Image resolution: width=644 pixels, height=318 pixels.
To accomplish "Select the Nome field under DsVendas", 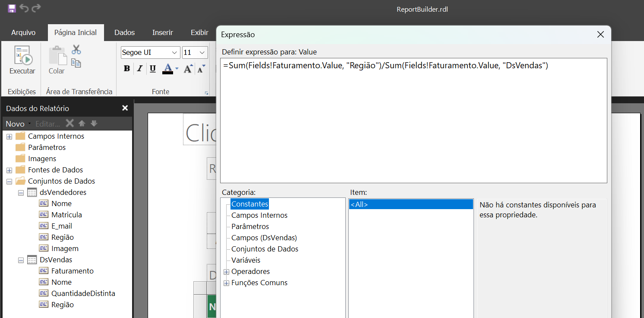I will coord(62,282).
